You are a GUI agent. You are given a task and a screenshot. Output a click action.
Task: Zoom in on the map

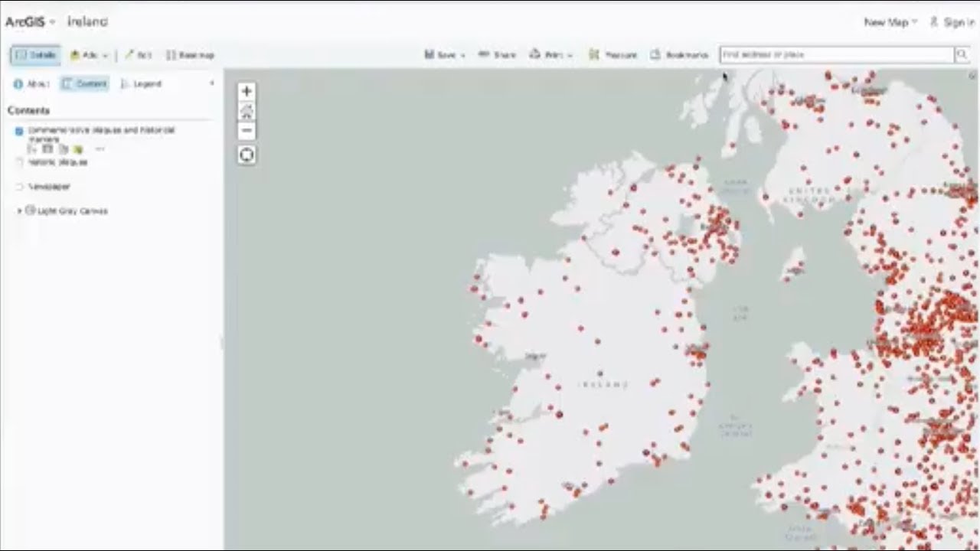(247, 91)
